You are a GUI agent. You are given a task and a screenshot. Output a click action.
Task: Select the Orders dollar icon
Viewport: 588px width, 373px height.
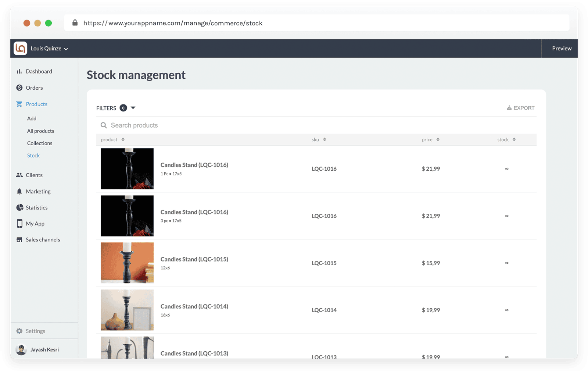pyautogui.click(x=19, y=88)
